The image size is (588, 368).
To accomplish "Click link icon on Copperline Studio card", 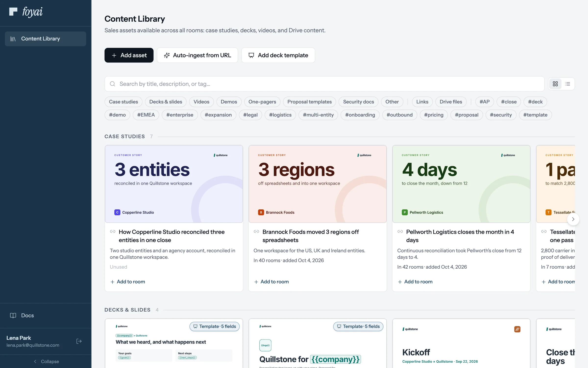I will coord(113,232).
